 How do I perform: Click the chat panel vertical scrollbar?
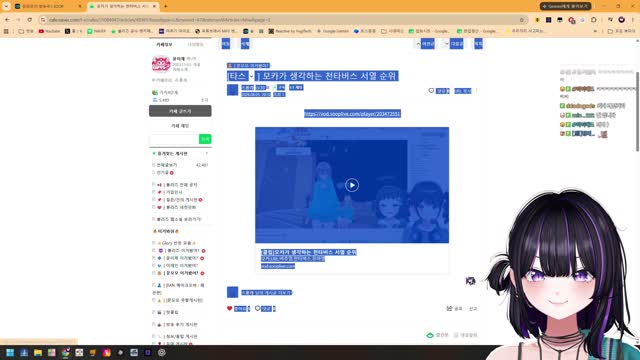[x=637, y=111]
